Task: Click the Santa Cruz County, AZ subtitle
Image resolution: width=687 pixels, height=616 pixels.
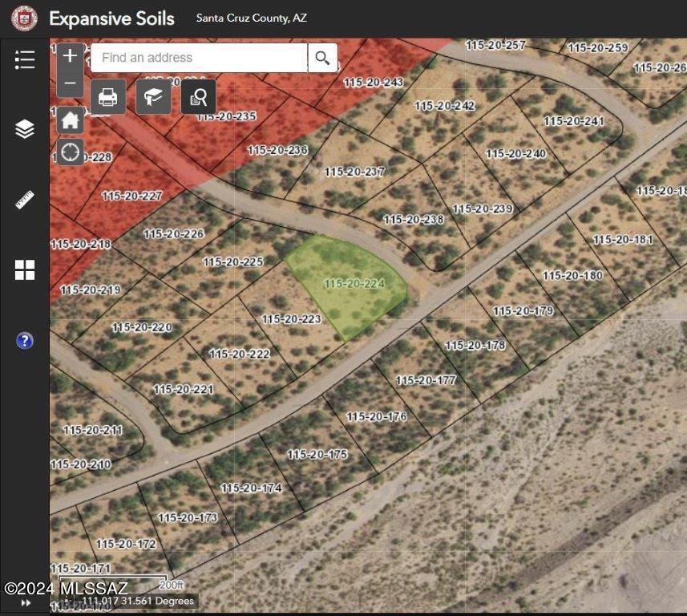Action: [x=252, y=18]
